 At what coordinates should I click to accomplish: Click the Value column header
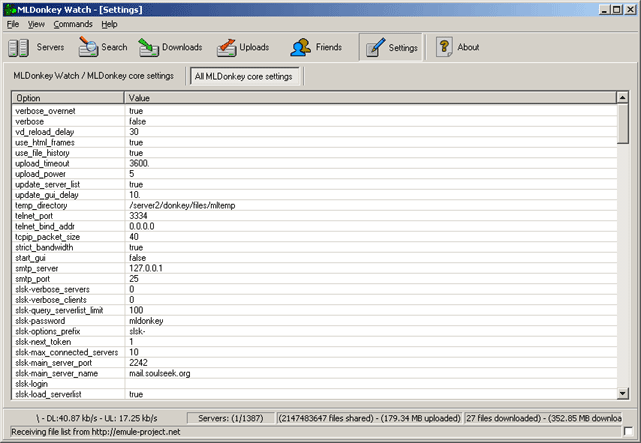coord(370,98)
